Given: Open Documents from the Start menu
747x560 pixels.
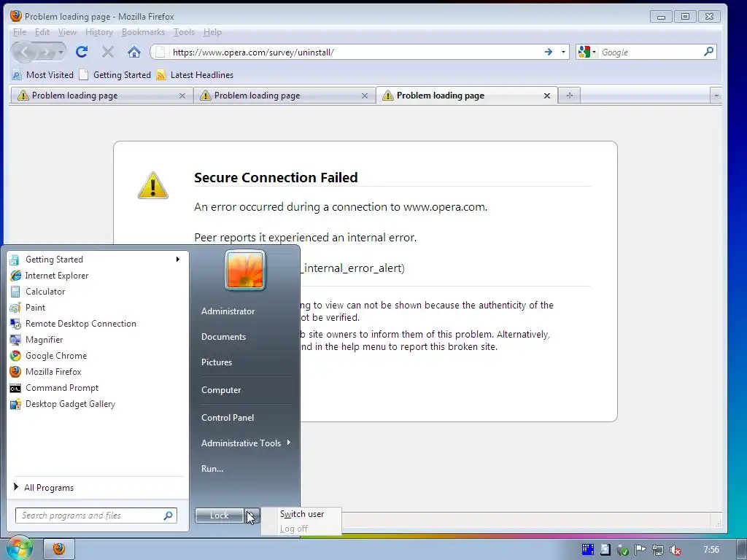Looking at the screenshot, I should click(x=223, y=337).
